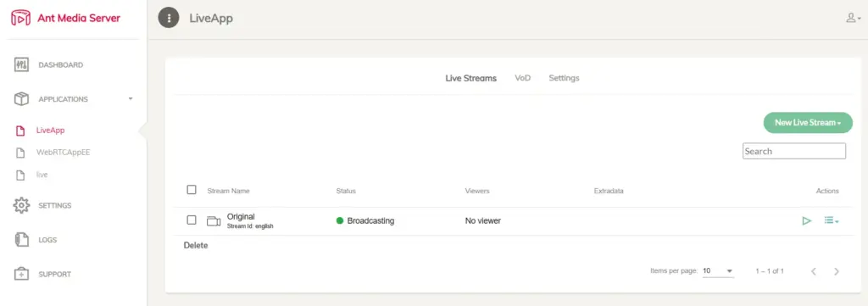Screen dimensions: 868x306
Task: Click the Extradata column header
Action: pos(609,191)
